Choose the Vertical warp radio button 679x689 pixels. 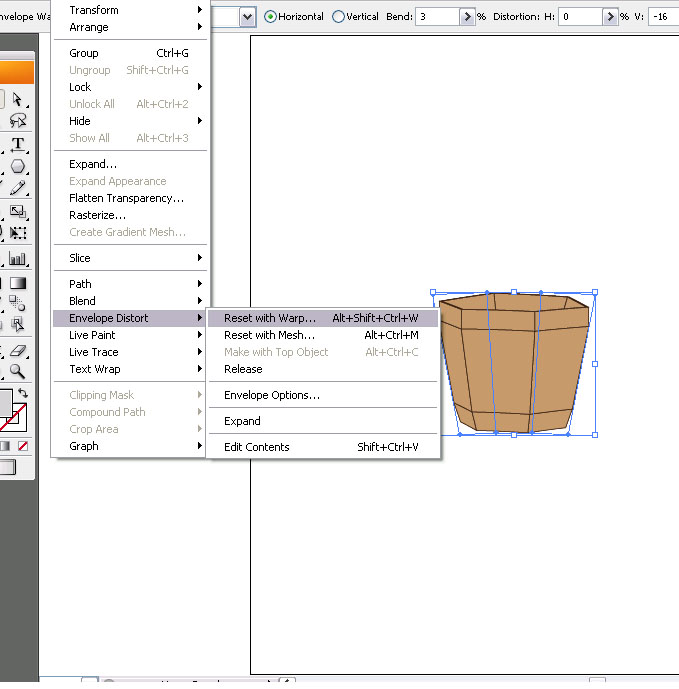pyautogui.click(x=338, y=17)
